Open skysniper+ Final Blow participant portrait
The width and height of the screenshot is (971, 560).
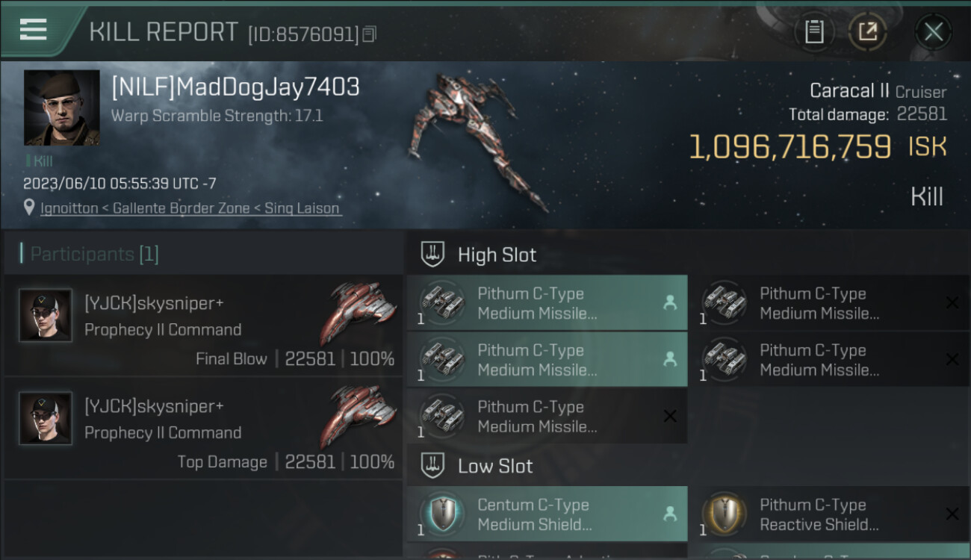point(46,316)
